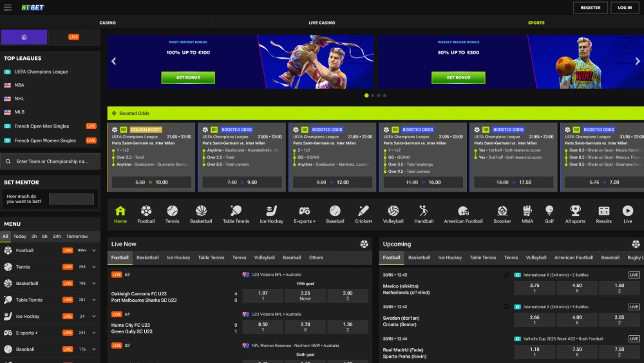Click the RTBET logo

(33, 7)
